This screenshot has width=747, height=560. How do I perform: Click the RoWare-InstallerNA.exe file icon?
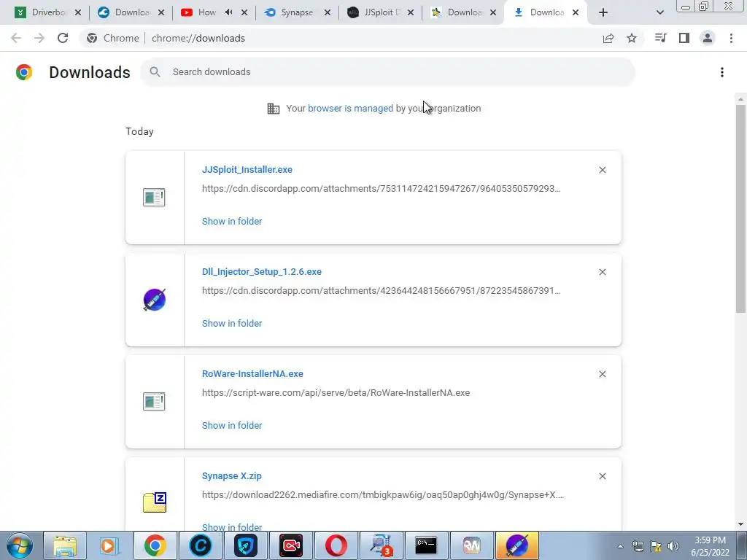154,402
